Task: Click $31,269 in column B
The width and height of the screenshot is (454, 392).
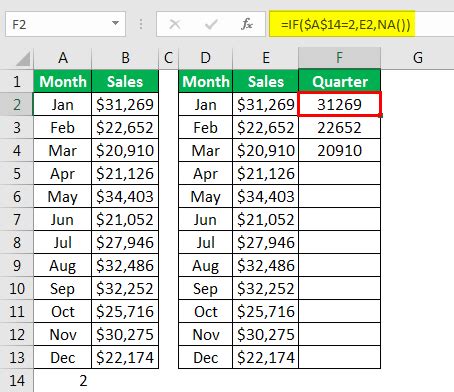Action: (x=125, y=104)
